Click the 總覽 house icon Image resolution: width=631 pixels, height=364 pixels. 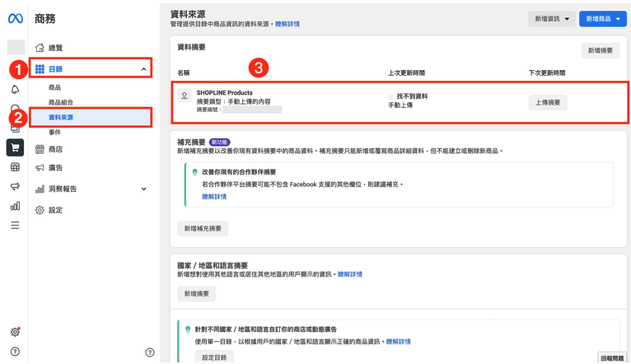pyautogui.click(x=40, y=48)
